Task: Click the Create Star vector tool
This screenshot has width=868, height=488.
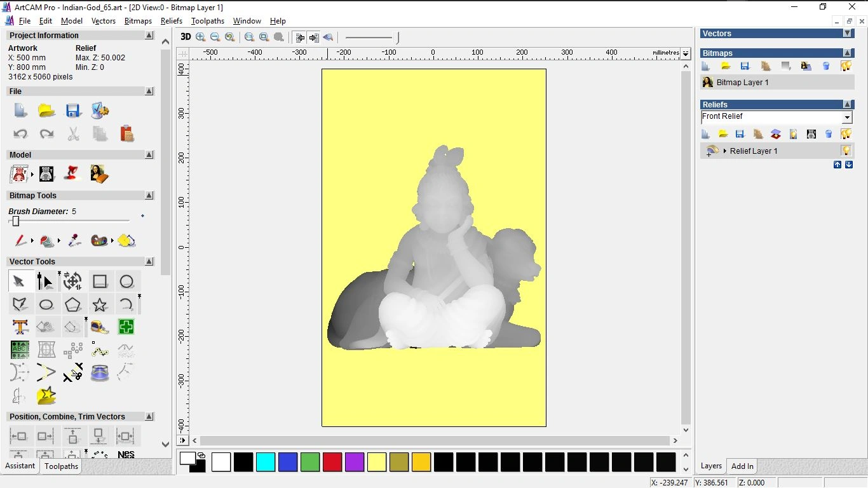Action: coord(100,304)
